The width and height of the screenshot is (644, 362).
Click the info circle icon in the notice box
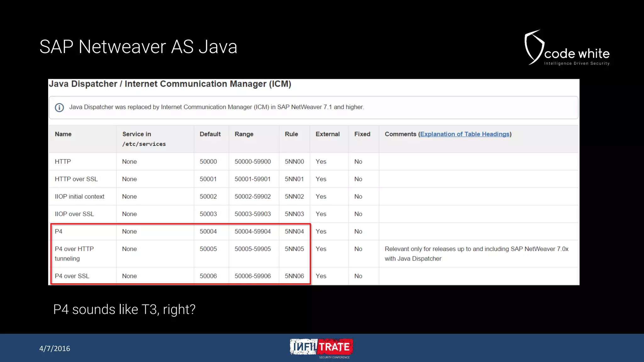(59, 107)
